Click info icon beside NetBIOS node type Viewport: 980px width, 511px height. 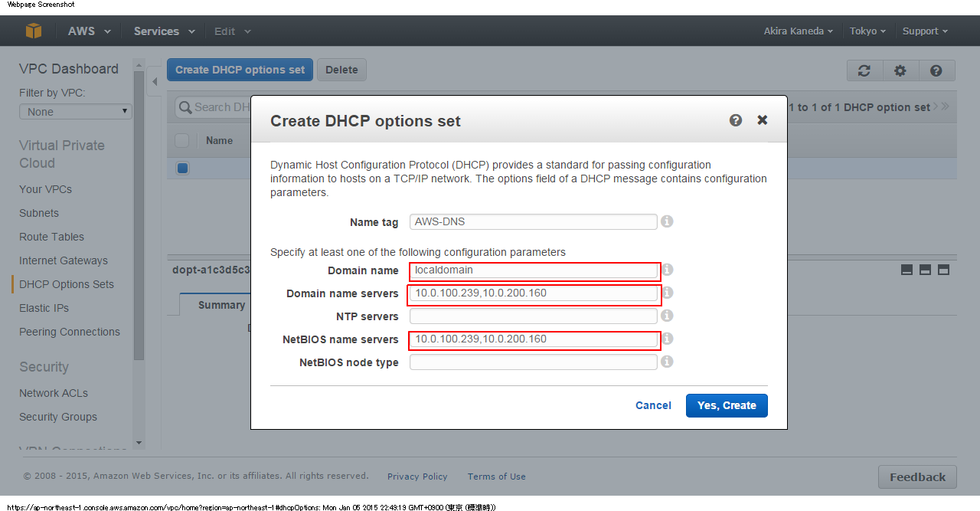(x=667, y=362)
